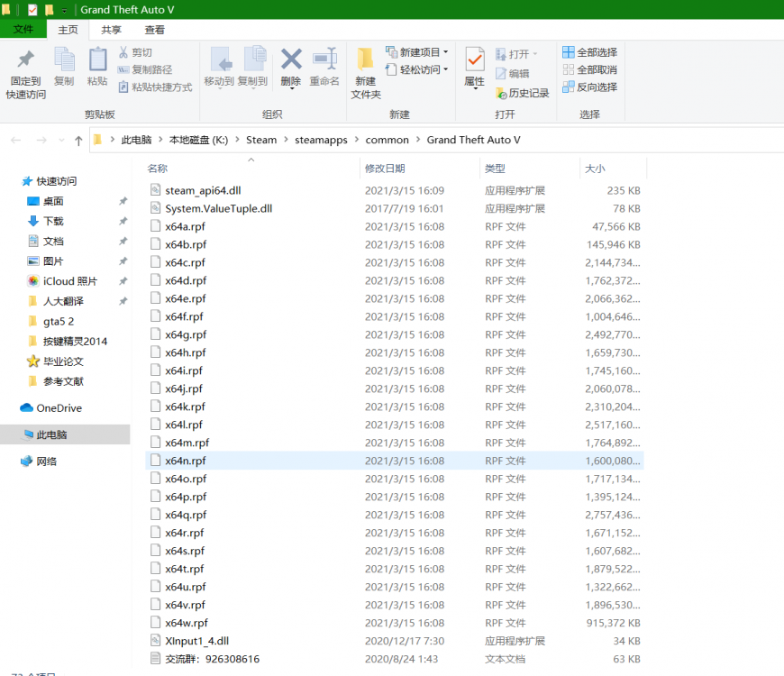This screenshot has height=676, width=784.
Task: Click the Paste (粘贴) icon in ribbon
Action: click(97, 68)
